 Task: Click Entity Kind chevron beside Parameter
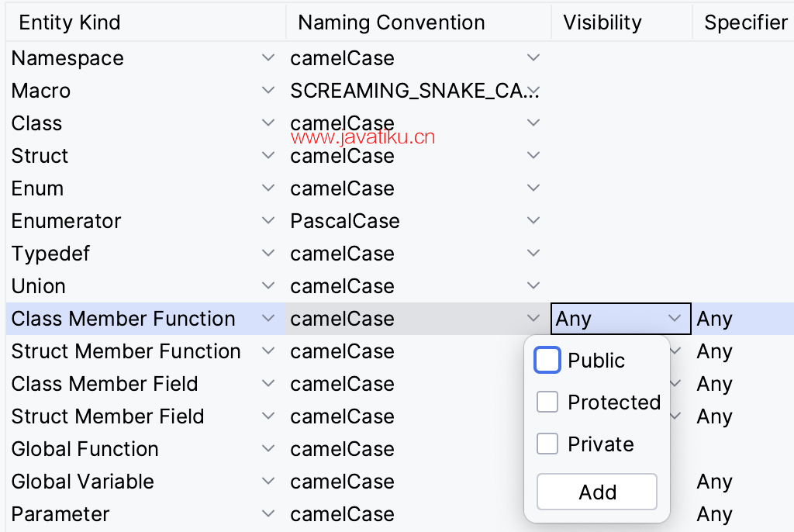click(x=268, y=514)
